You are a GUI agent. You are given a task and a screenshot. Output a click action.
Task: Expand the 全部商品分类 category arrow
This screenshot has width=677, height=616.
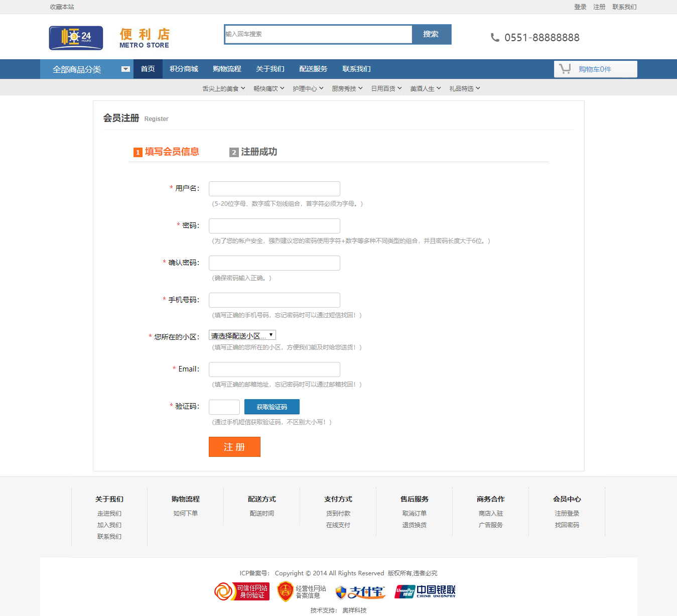click(125, 69)
